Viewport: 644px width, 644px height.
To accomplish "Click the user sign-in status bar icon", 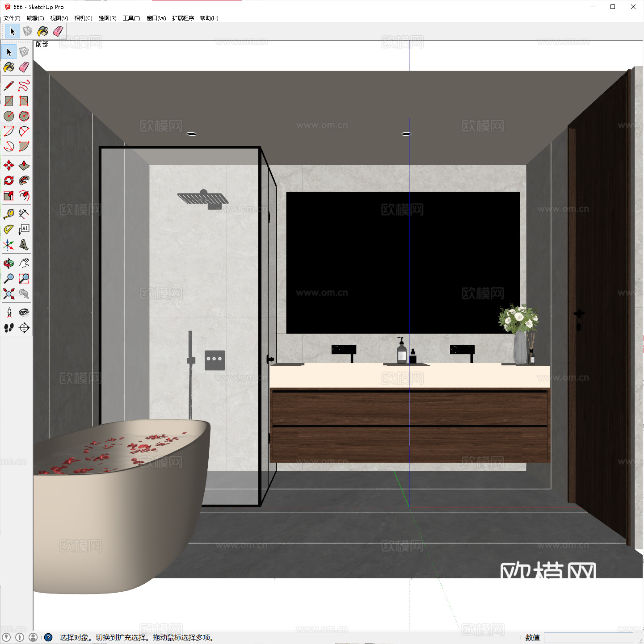I will (x=33, y=637).
